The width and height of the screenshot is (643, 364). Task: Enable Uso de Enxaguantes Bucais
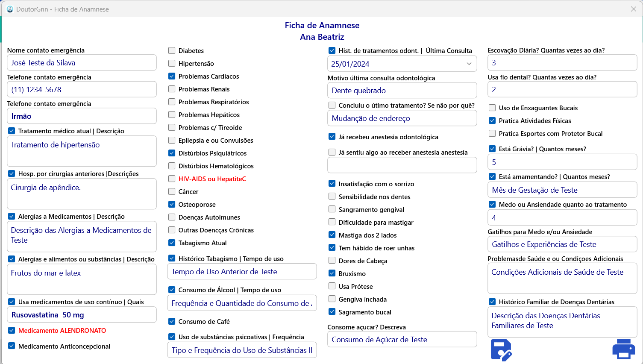[492, 108]
